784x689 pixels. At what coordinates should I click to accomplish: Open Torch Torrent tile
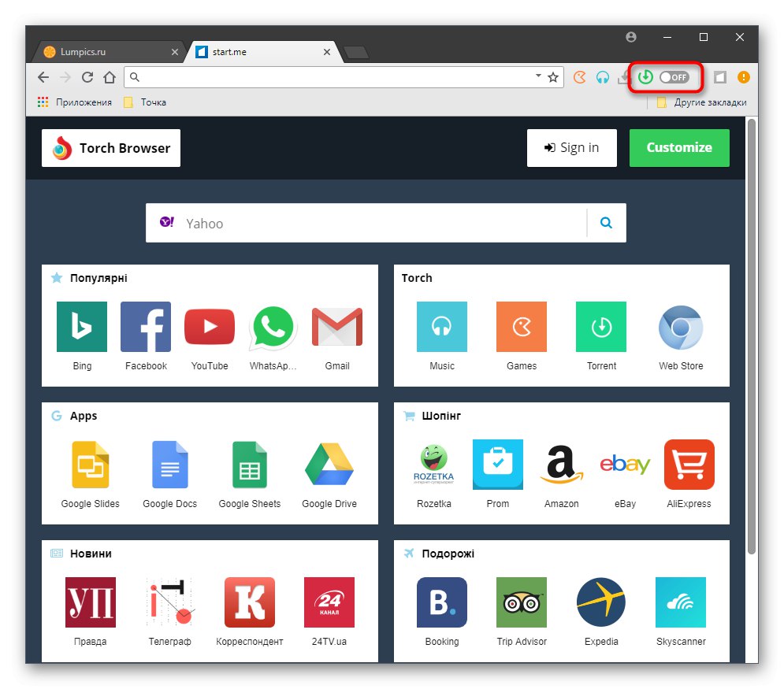click(x=601, y=327)
